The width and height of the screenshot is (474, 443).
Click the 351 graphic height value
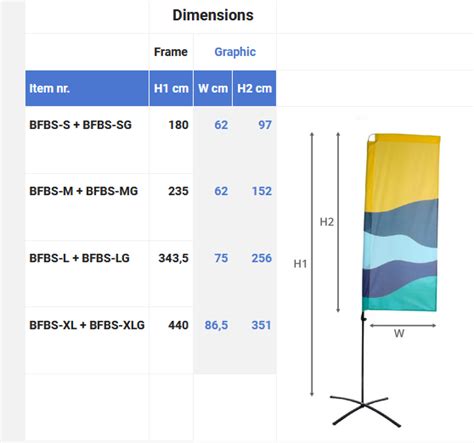[261, 325]
